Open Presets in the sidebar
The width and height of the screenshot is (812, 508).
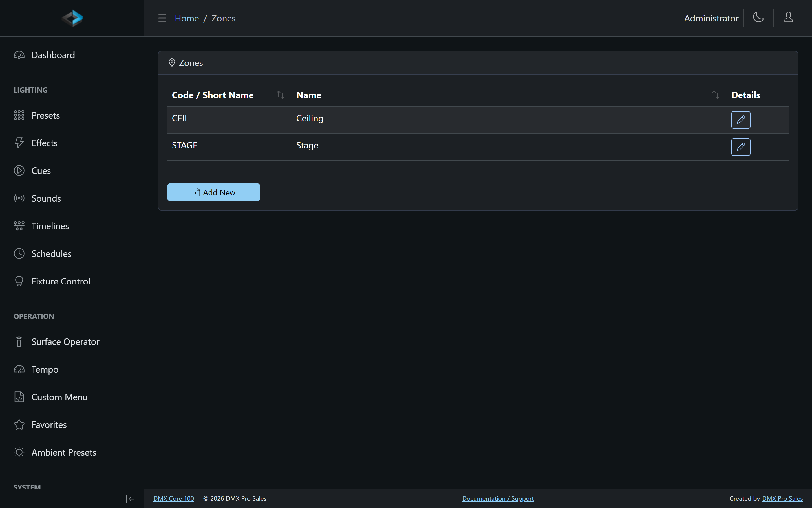pyautogui.click(x=72, y=115)
